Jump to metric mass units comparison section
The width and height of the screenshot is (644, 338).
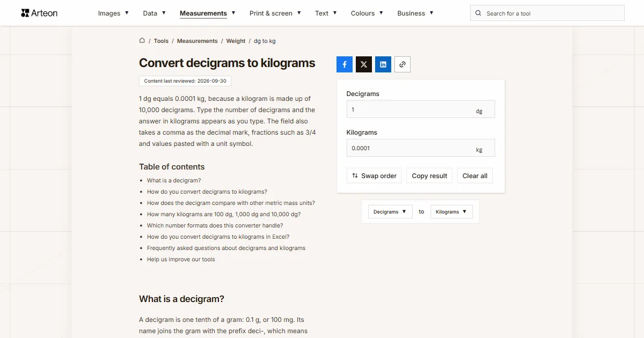pos(231,203)
